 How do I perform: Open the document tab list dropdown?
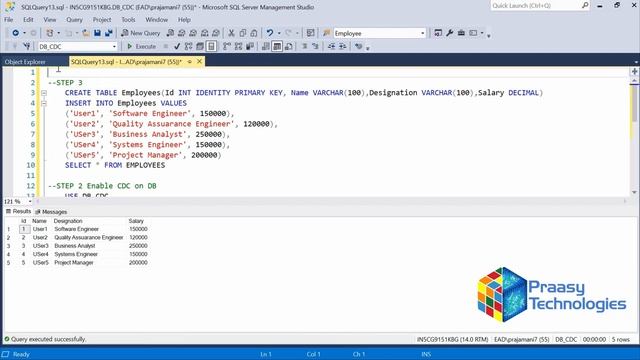[x=636, y=62]
